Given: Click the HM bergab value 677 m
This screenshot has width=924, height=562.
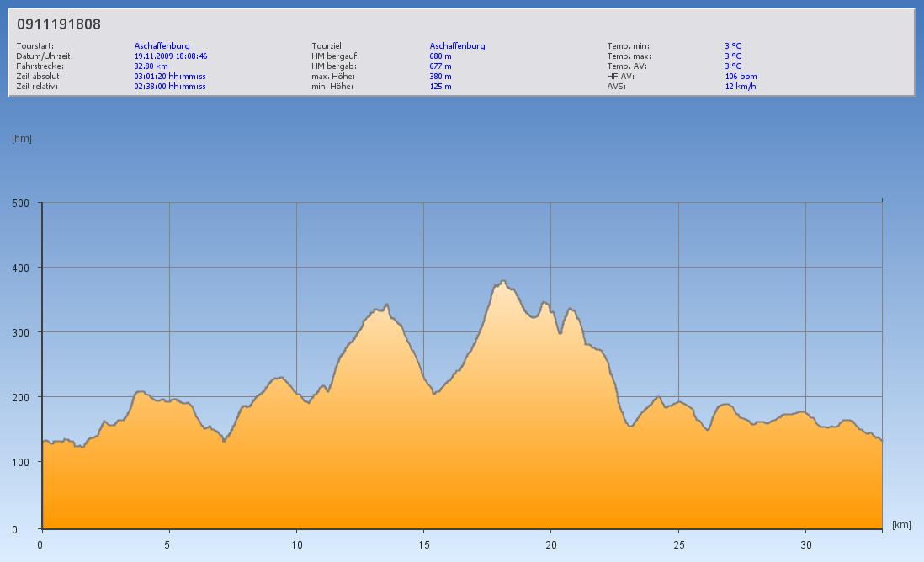Looking at the screenshot, I should click(440, 66).
